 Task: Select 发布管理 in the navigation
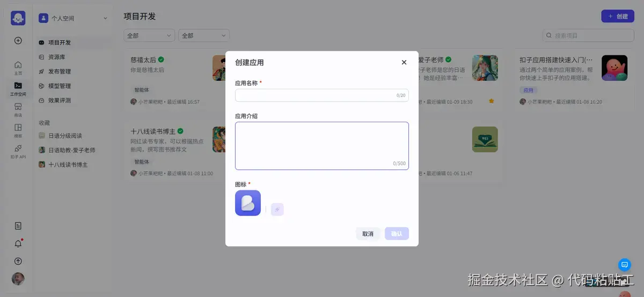click(74, 71)
